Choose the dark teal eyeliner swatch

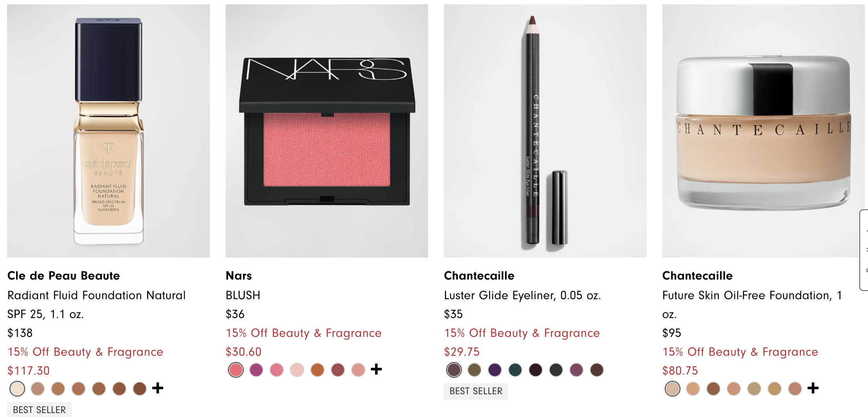515,370
